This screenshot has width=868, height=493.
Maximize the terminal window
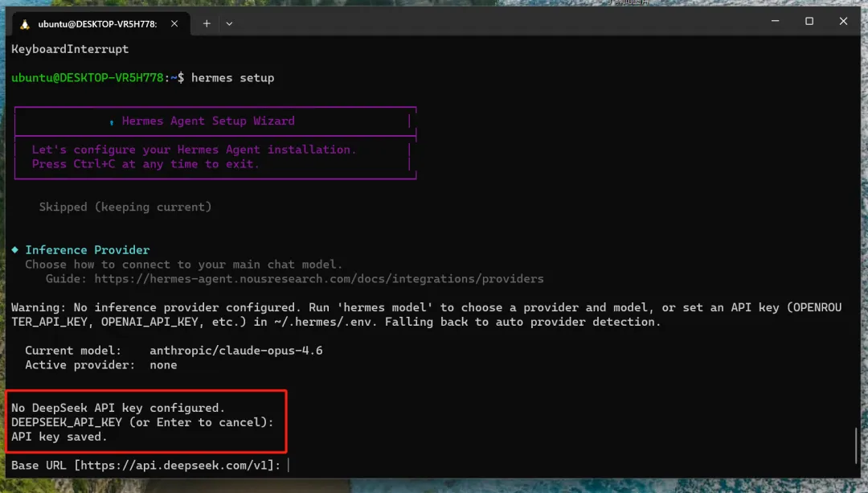[809, 21]
